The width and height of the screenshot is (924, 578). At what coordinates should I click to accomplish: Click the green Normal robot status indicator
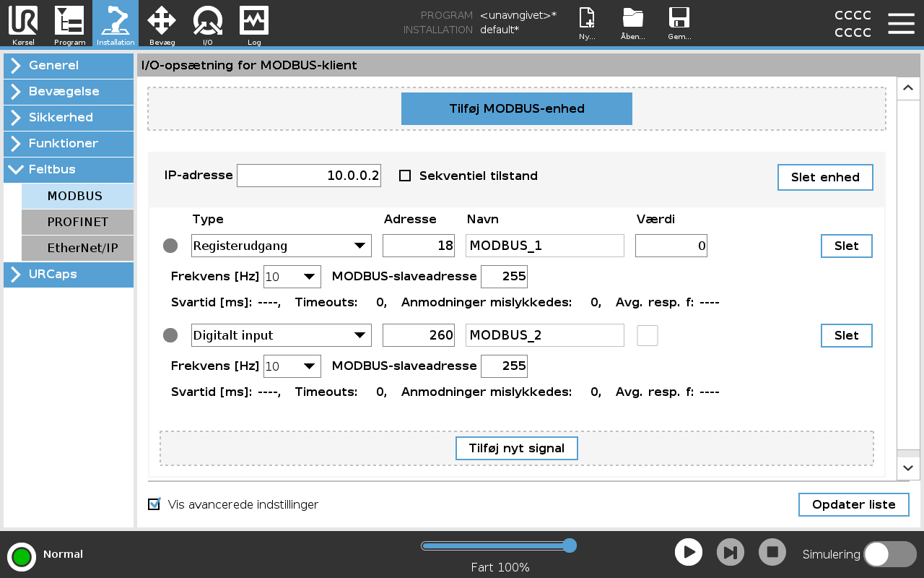tap(22, 556)
